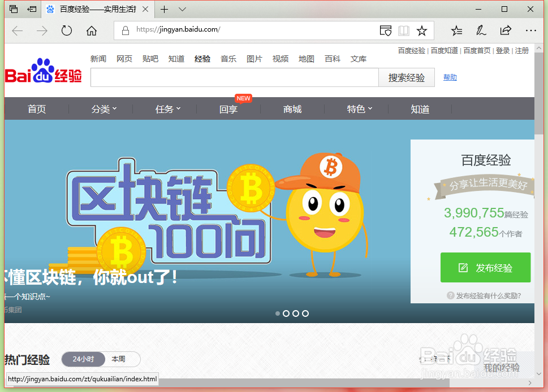Click the top-right 百度首页 link
This screenshot has width=548, height=392.
[477, 51]
